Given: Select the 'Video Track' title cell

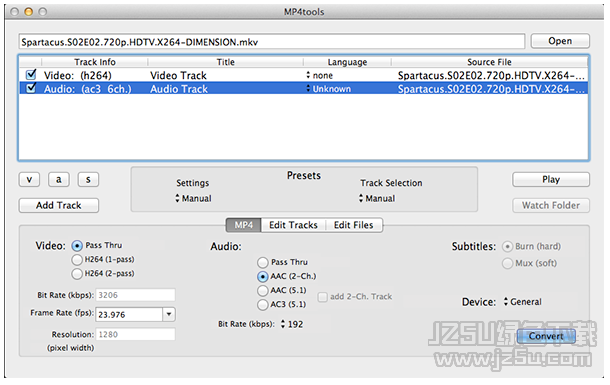Looking at the screenshot, I should tap(178, 75).
